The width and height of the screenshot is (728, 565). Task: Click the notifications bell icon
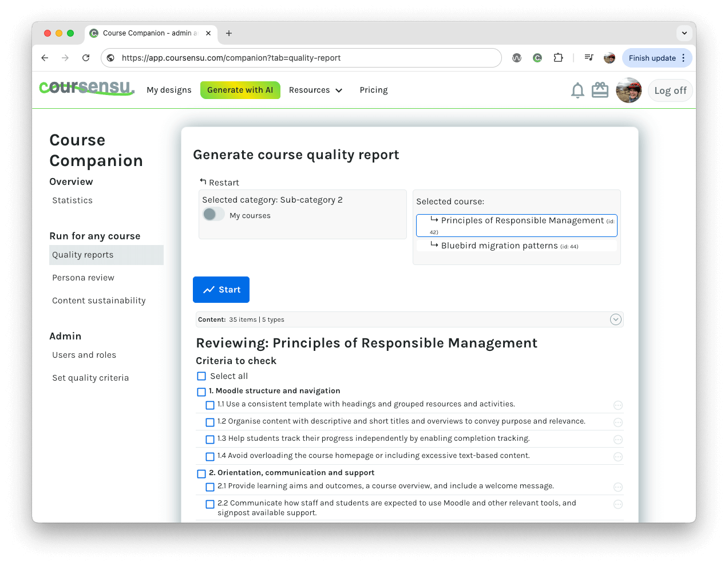(577, 90)
